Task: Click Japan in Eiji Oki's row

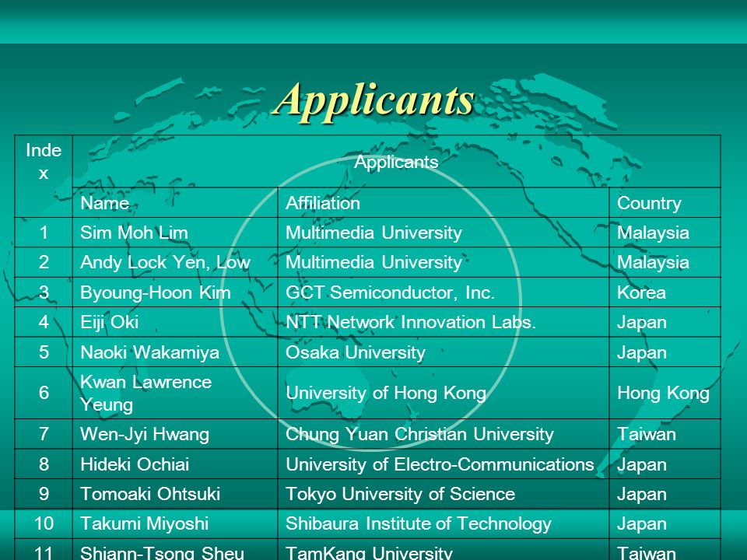Action: [x=642, y=322]
